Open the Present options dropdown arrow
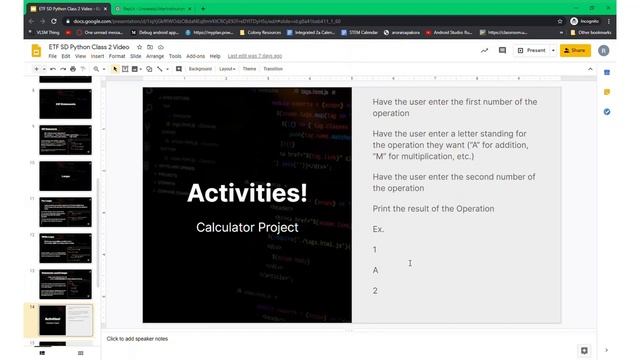The width and height of the screenshot is (640, 360). tap(553, 51)
